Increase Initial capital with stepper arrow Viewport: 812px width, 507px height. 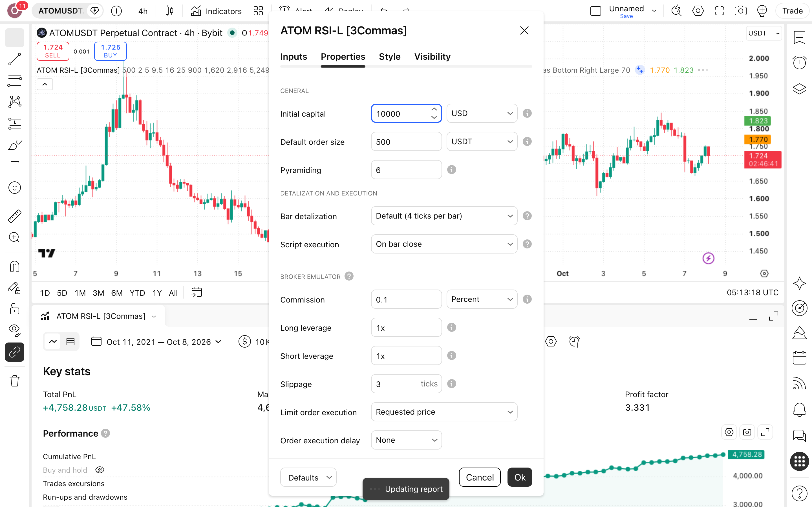[x=434, y=109]
